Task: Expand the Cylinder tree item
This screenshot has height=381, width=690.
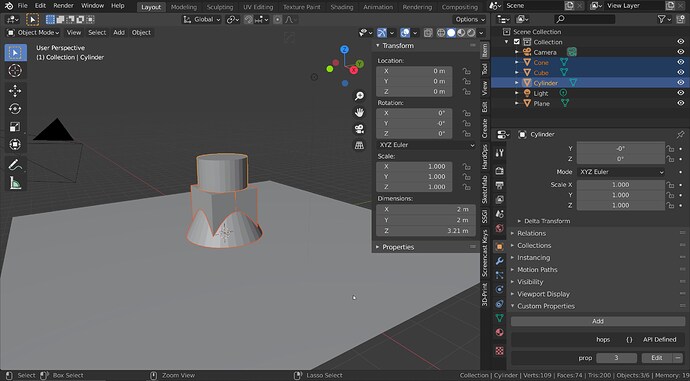Action: click(x=517, y=83)
